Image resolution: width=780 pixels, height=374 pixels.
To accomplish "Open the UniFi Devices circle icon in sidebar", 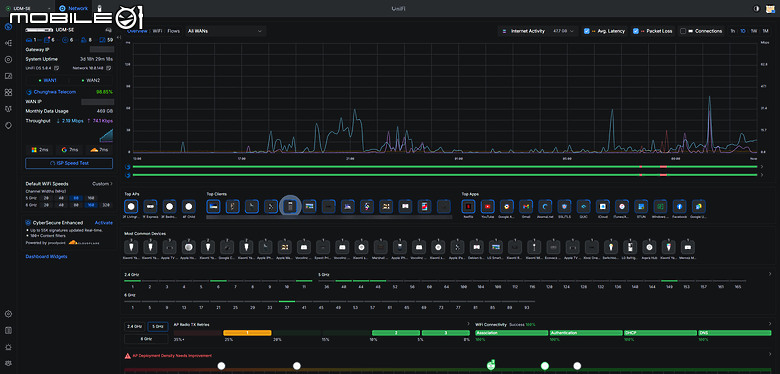I will pos(8,60).
